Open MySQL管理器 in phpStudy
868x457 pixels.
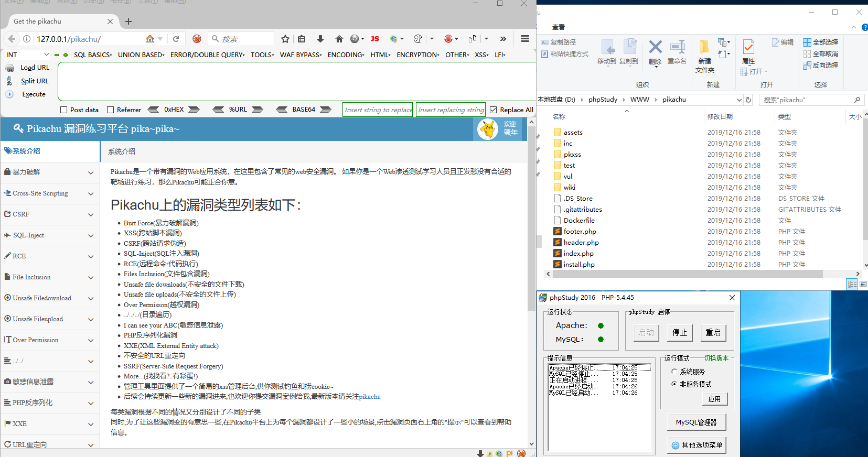pos(696,422)
